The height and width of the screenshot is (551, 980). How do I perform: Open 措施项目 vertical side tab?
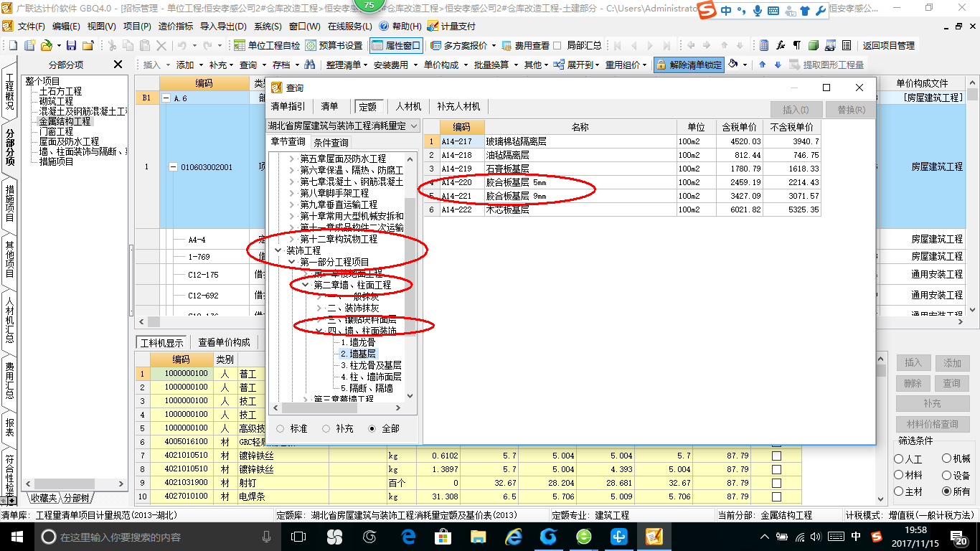point(9,204)
